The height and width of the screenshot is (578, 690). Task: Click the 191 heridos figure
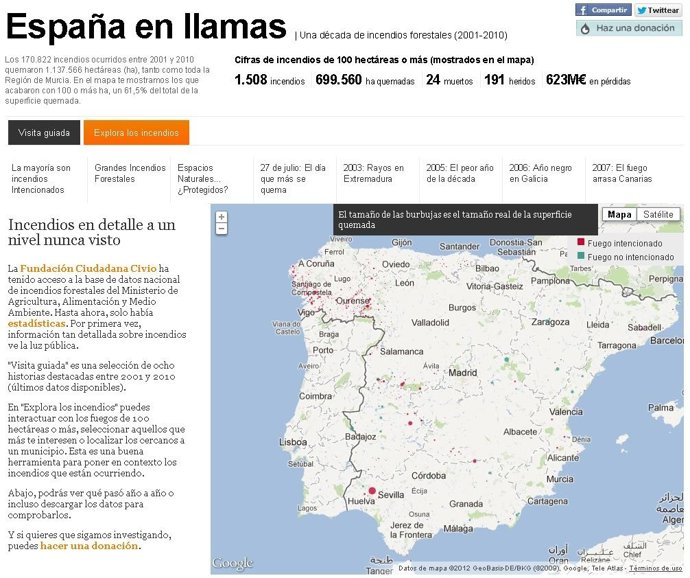point(510,80)
